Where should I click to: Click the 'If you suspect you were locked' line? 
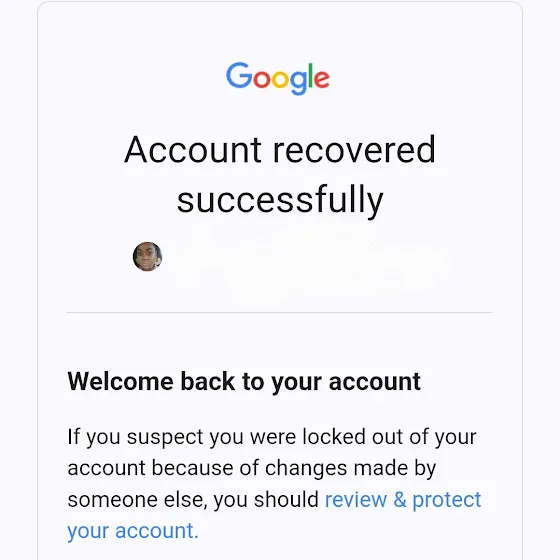click(272, 437)
